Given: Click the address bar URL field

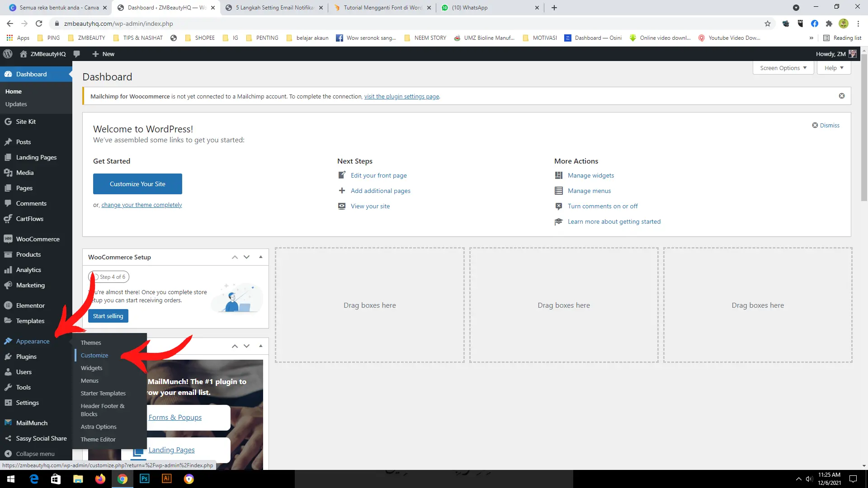Looking at the screenshot, I should tap(407, 23).
